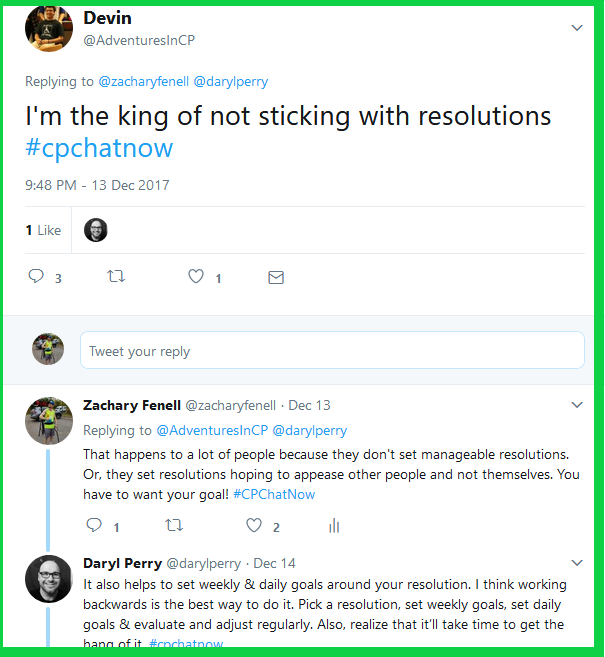
Task: Click in the 'Tweet your reply' field
Action: (x=332, y=351)
